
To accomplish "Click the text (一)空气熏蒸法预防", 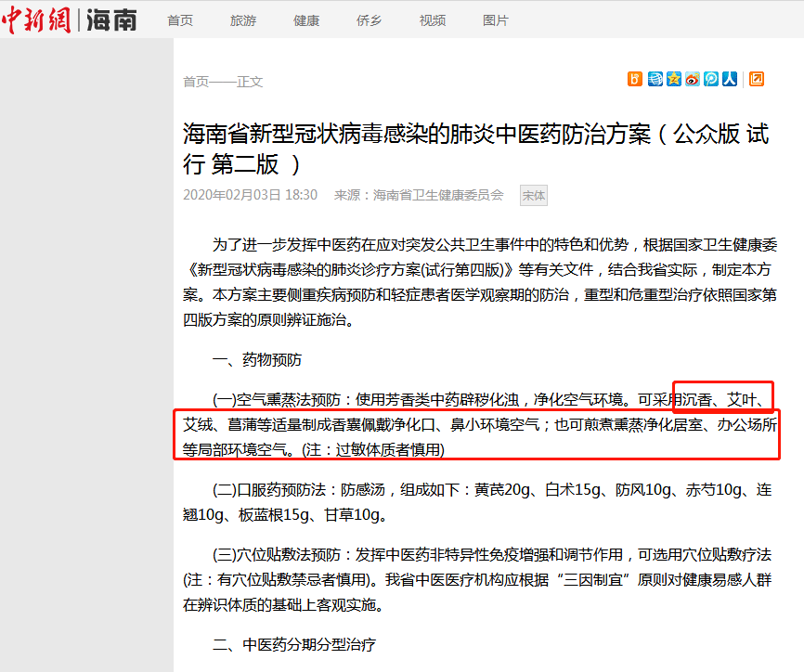I will click(277, 399).
